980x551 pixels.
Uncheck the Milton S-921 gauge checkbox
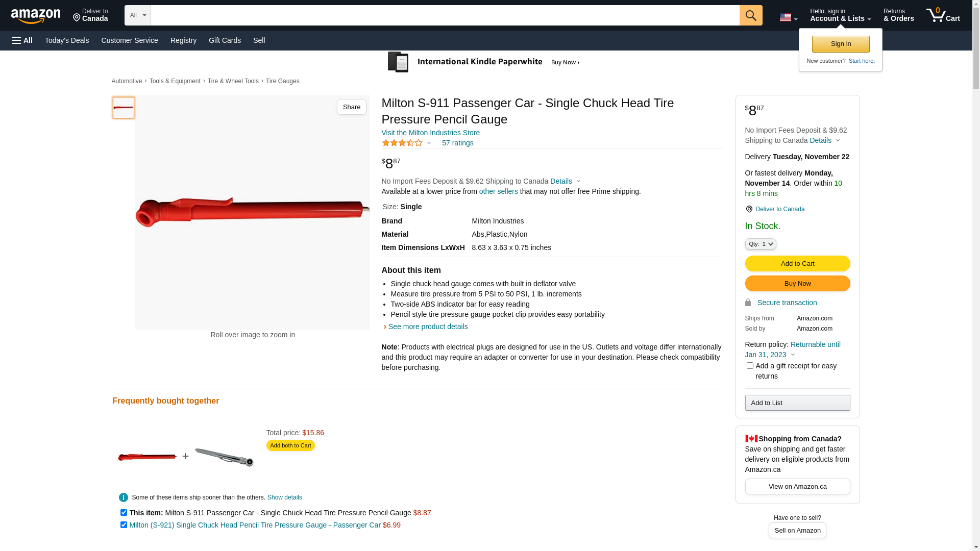pos(124,525)
